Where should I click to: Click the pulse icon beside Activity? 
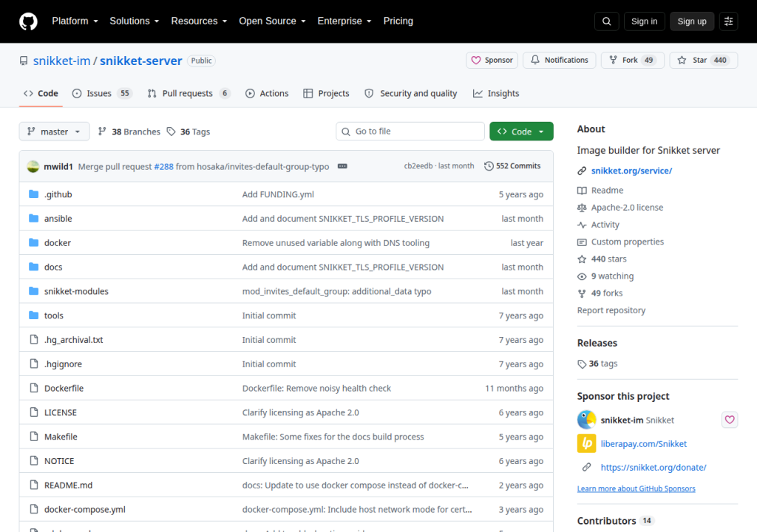pos(582,225)
